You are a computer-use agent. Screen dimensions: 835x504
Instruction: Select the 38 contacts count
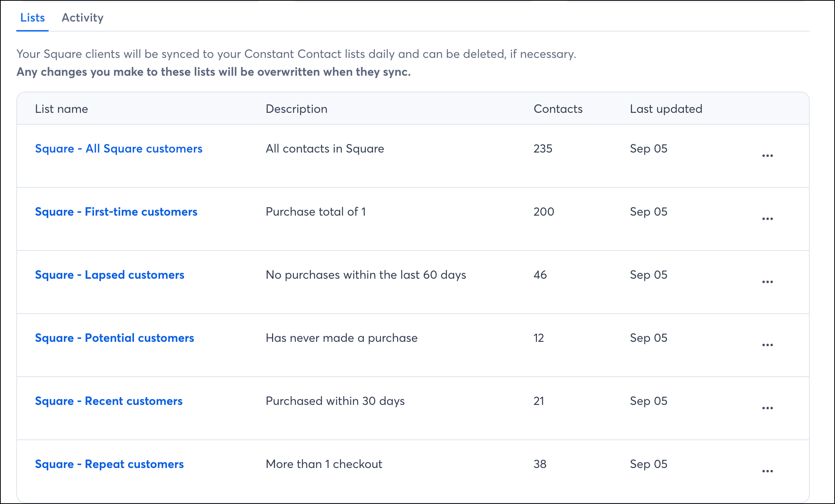coord(540,464)
